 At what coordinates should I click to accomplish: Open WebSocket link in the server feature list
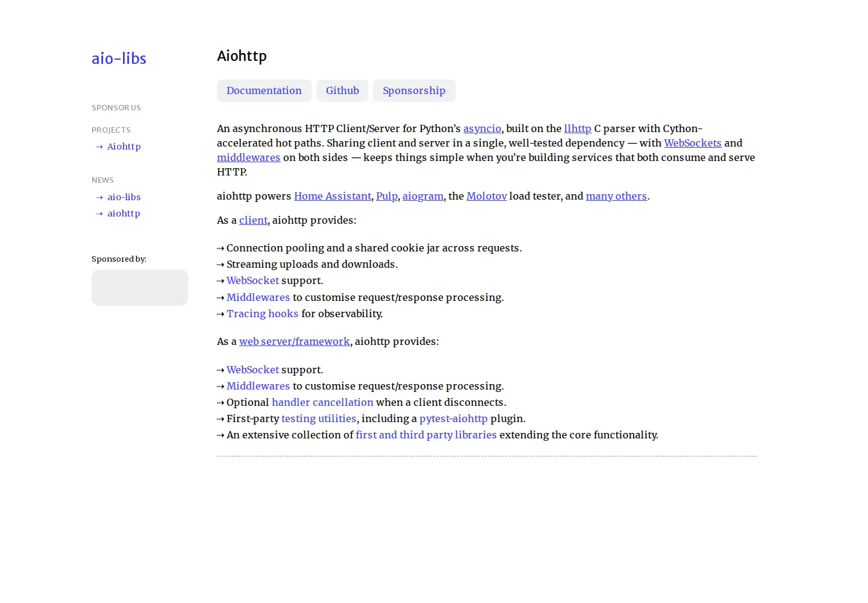253,370
